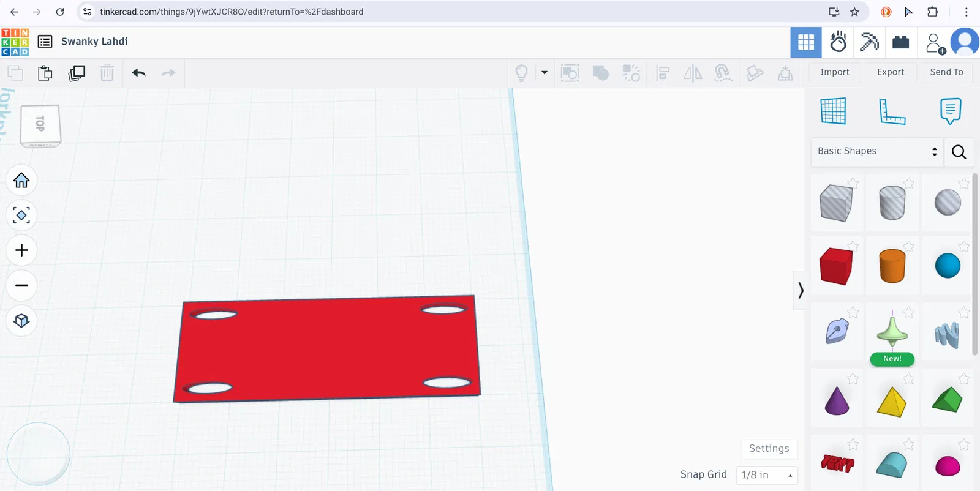Undo the last action
980x491 pixels.
(139, 73)
